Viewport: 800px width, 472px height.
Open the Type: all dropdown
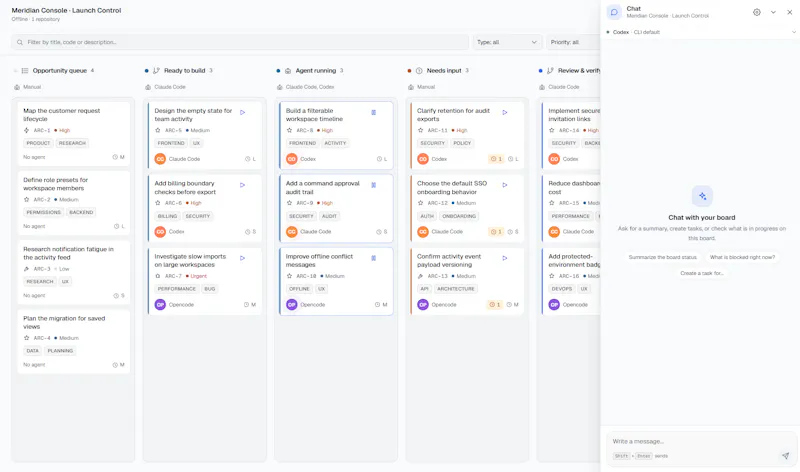coord(507,42)
